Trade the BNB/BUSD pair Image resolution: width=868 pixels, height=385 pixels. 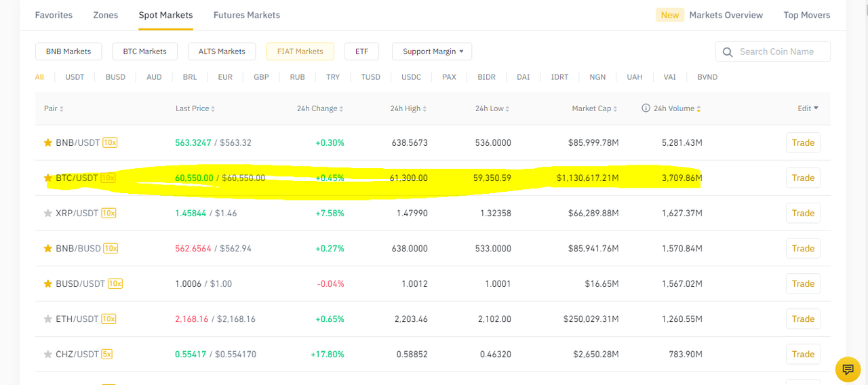click(803, 249)
